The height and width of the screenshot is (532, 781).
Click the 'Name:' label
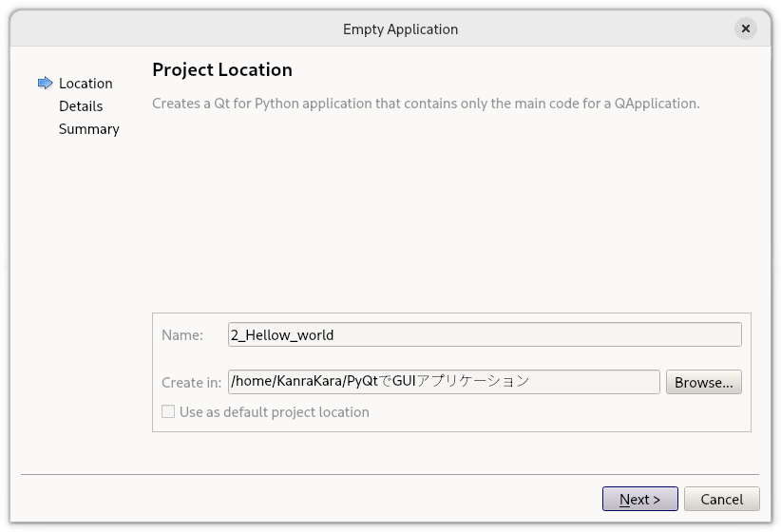(182, 335)
